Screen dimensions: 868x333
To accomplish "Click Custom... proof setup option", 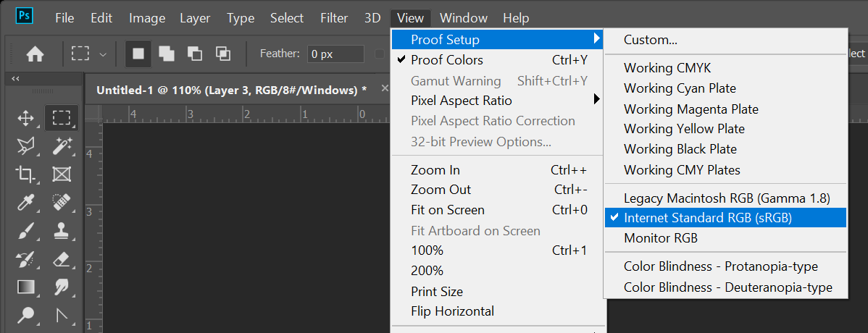I will (650, 40).
